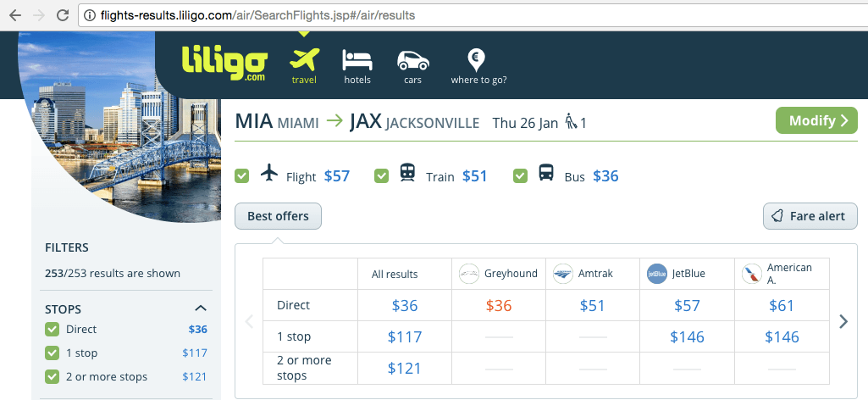Click browser reload icon
This screenshot has width=868, height=400.
pos(63,15)
